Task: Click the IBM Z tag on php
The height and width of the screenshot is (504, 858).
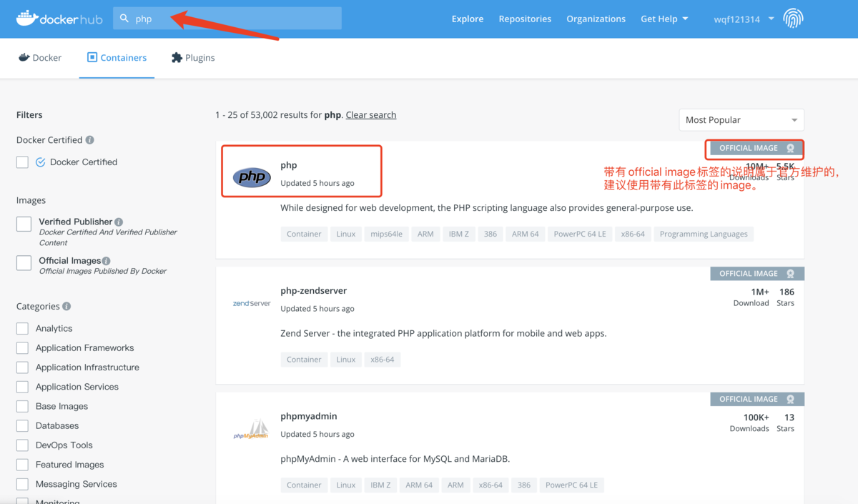Action: [x=459, y=234]
